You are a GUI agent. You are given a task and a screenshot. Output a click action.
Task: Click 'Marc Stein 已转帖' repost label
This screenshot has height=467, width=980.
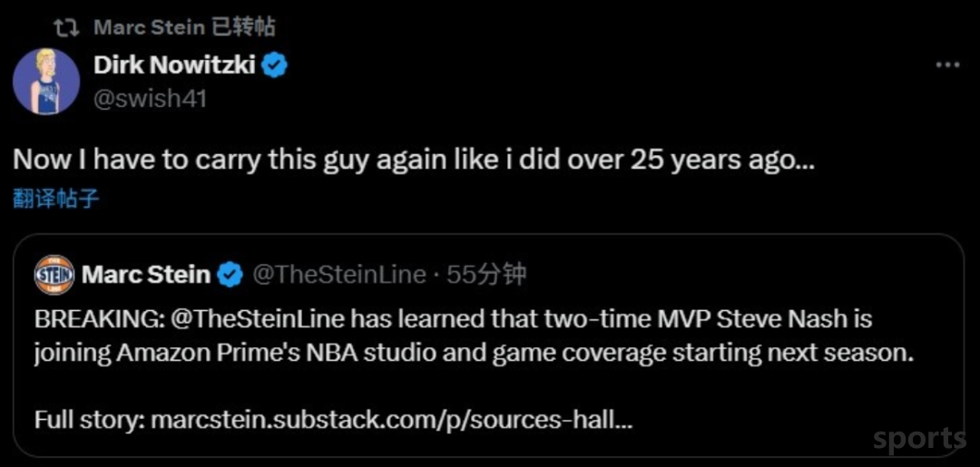coord(184,27)
